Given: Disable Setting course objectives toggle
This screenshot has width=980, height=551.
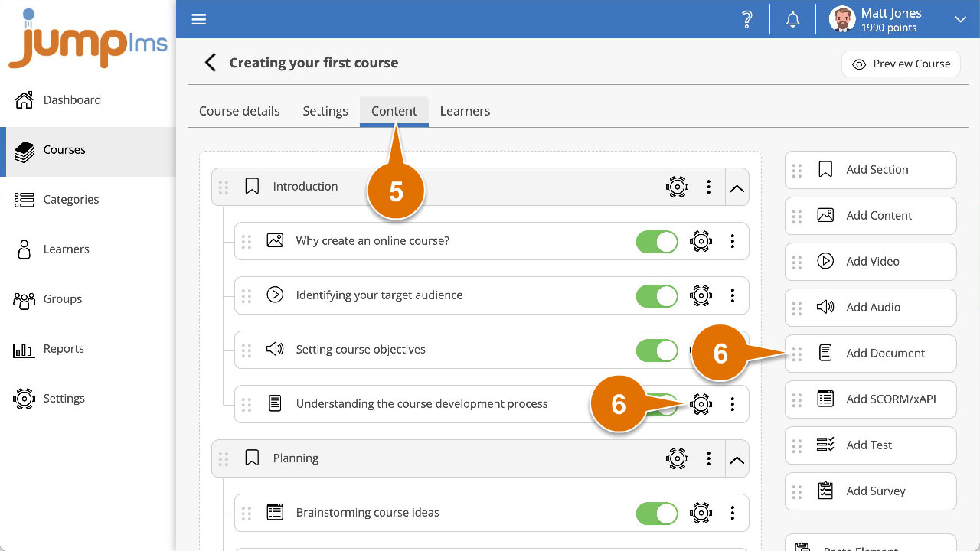Looking at the screenshot, I should [x=657, y=350].
